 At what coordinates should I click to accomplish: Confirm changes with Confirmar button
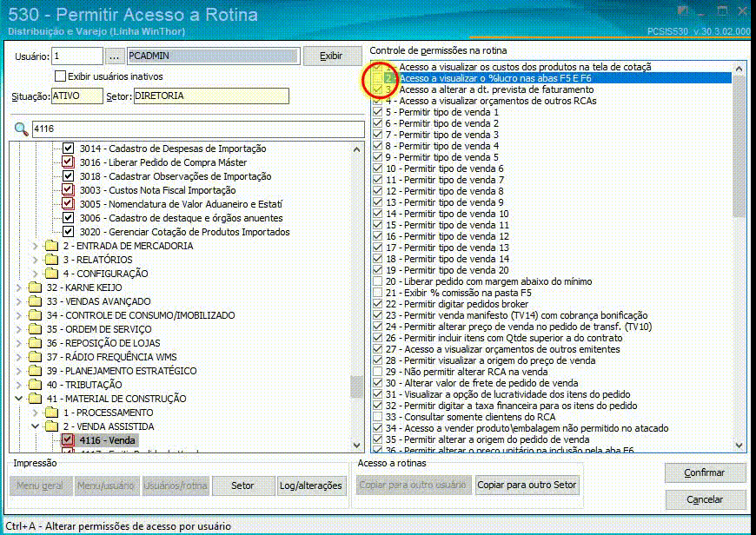(705, 472)
